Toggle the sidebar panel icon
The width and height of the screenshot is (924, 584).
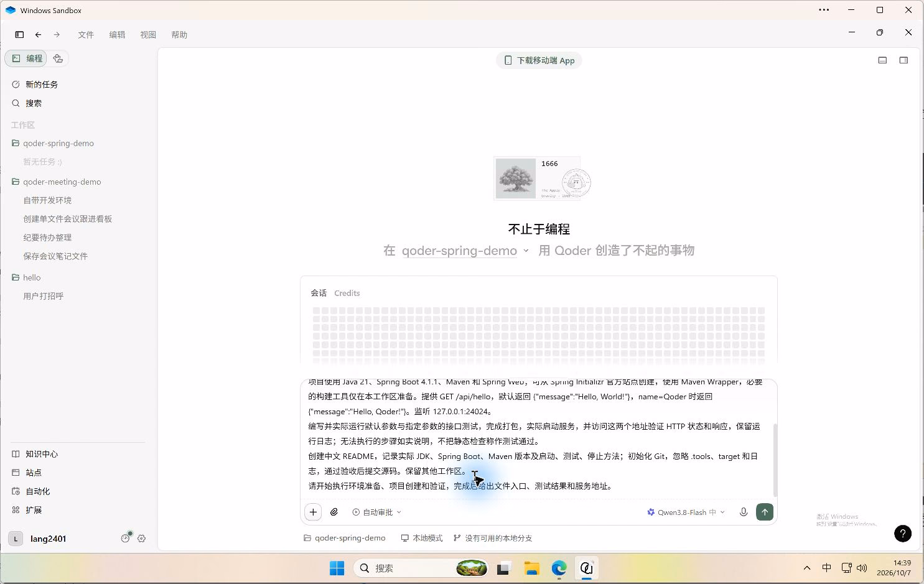[19, 35]
